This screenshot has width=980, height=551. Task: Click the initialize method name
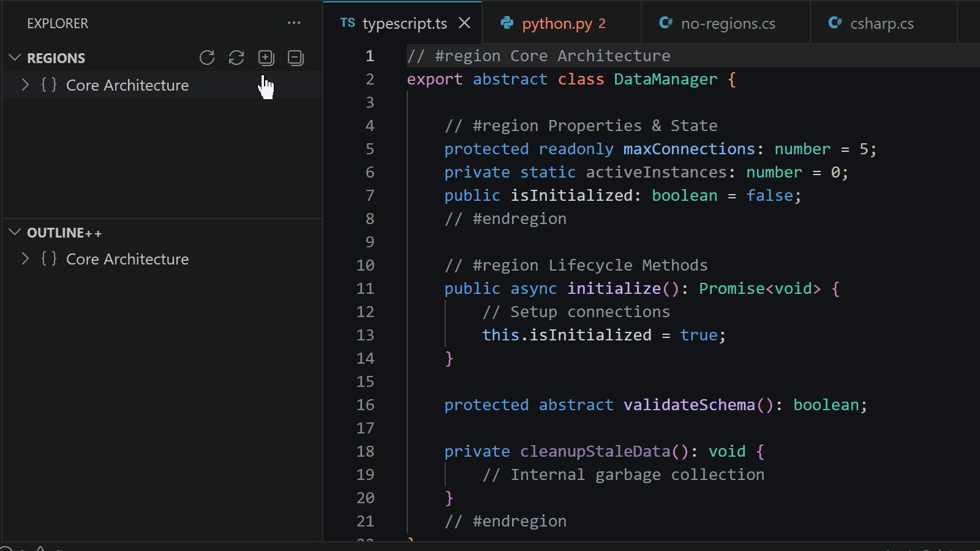[614, 288]
